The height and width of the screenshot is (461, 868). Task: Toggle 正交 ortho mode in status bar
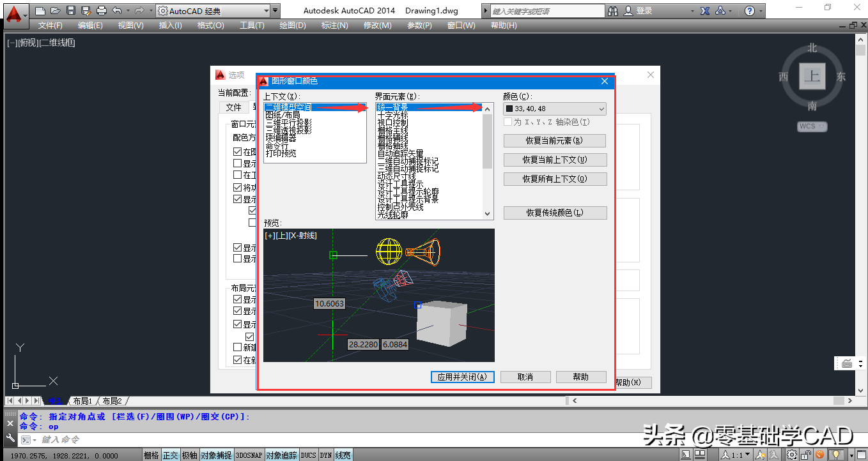[x=170, y=455]
